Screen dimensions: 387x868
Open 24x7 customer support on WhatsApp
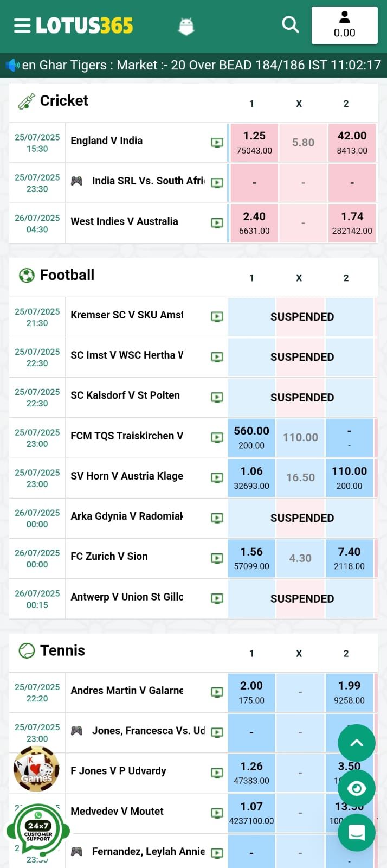(38, 831)
